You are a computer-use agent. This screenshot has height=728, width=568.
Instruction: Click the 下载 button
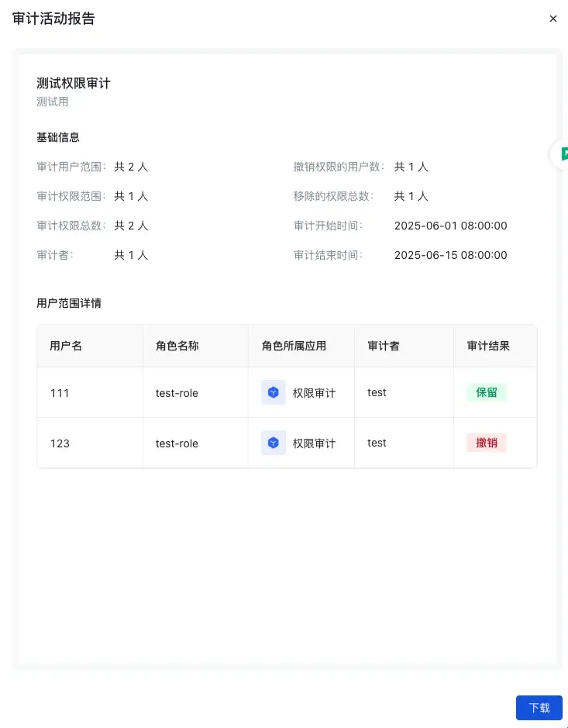[x=539, y=708]
